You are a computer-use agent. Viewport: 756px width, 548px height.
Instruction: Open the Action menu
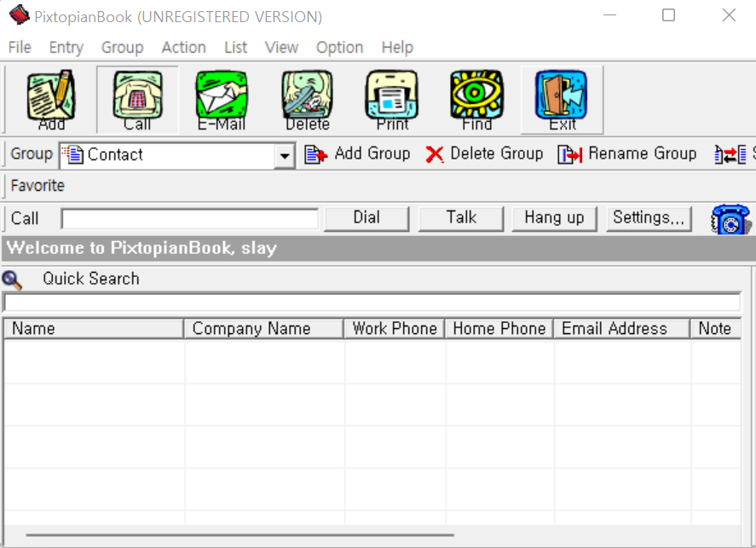[184, 47]
